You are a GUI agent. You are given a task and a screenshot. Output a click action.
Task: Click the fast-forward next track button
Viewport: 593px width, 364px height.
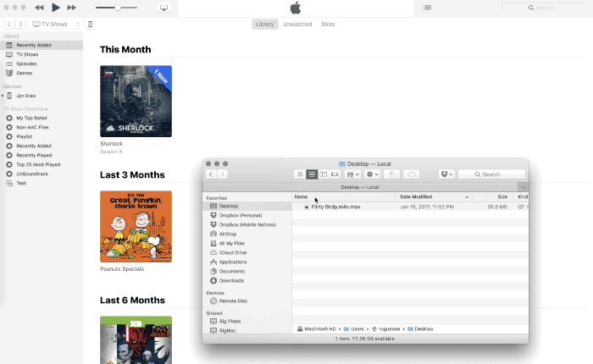point(71,8)
